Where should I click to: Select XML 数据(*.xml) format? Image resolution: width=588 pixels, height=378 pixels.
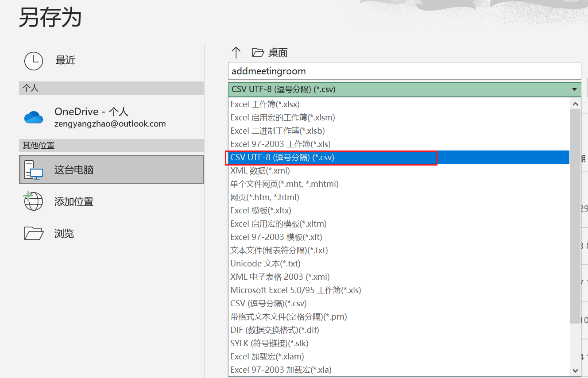pos(399,171)
